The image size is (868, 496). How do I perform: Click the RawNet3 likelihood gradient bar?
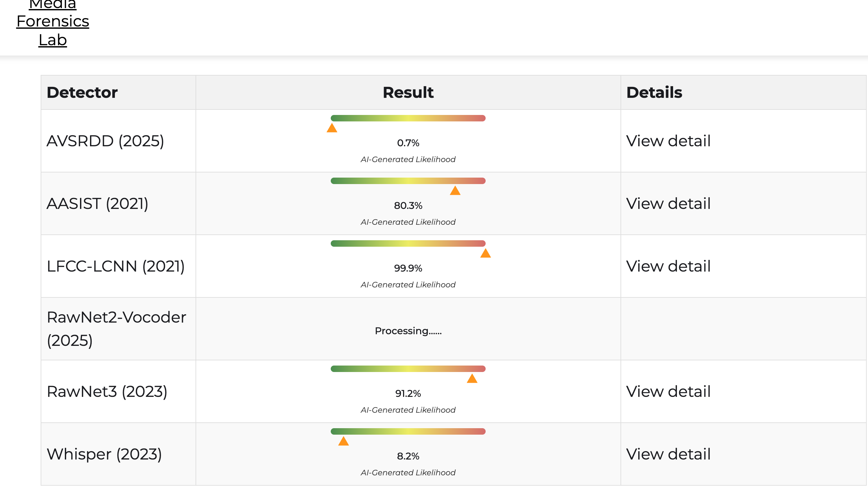pyautogui.click(x=408, y=369)
